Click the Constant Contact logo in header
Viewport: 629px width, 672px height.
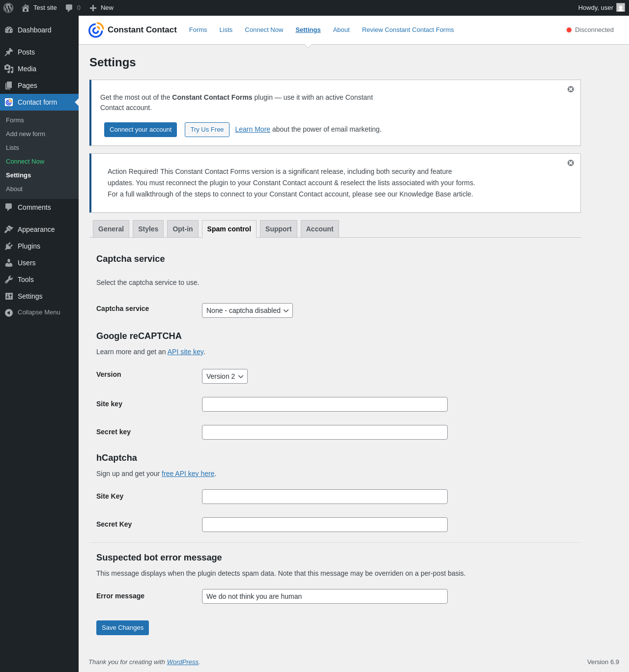point(96,30)
